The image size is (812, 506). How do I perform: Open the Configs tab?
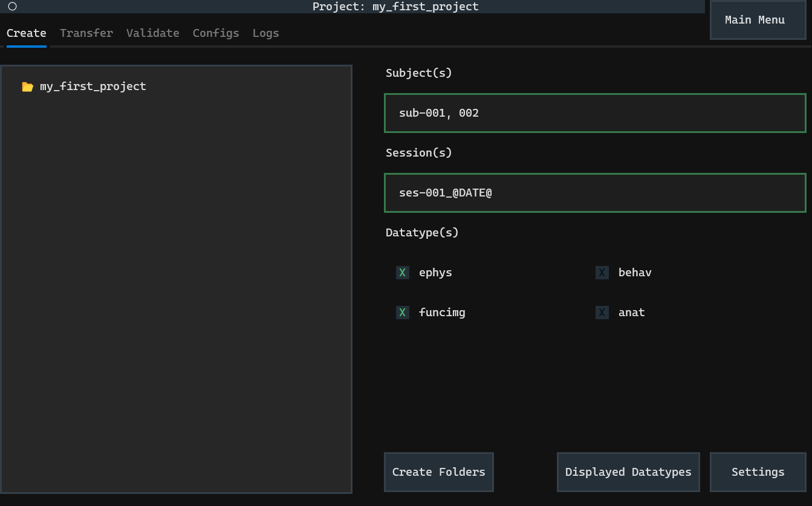(216, 33)
